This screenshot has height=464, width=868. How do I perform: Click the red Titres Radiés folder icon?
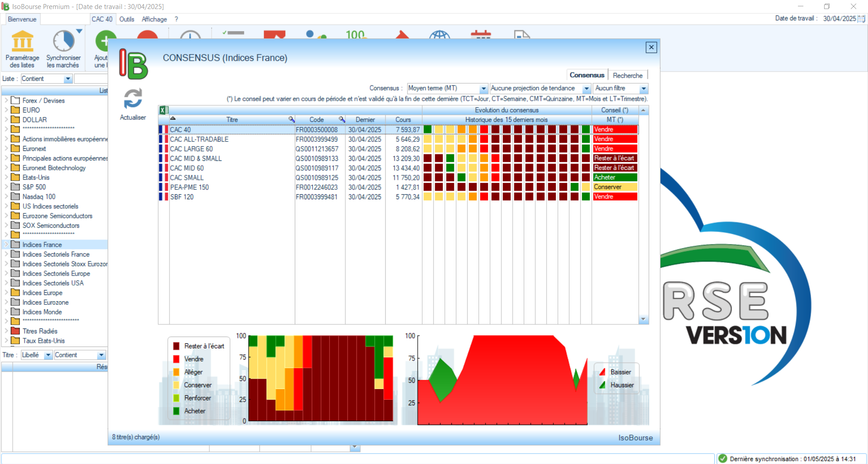tap(15, 331)
